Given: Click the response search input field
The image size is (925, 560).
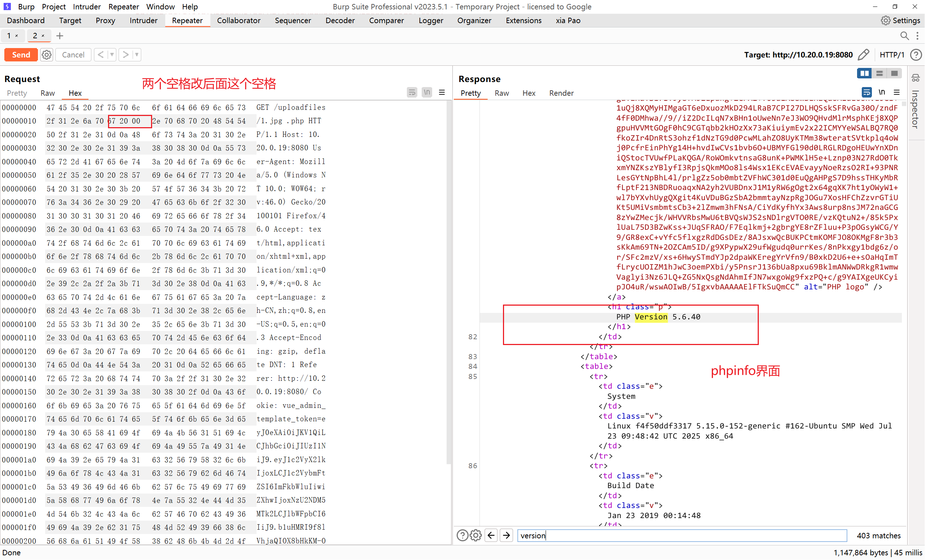Looking at the screenshot, I should click(681, 535).
